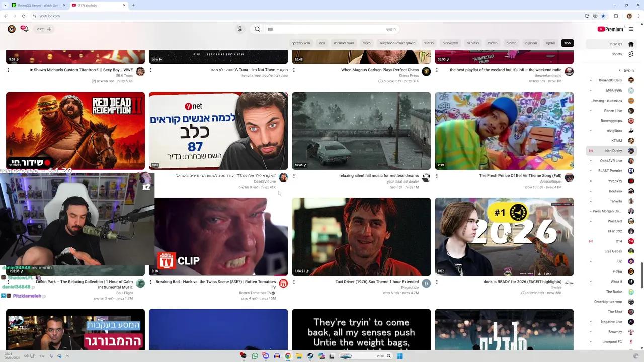
Task: Click the page vertical scrollbar
Action: pos(641,275)
